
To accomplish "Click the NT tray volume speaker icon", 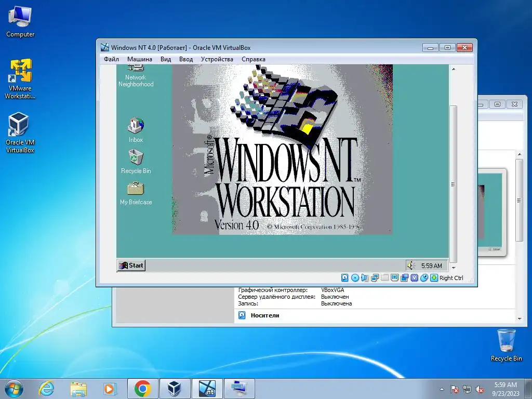I will click(x=411, y=265).
